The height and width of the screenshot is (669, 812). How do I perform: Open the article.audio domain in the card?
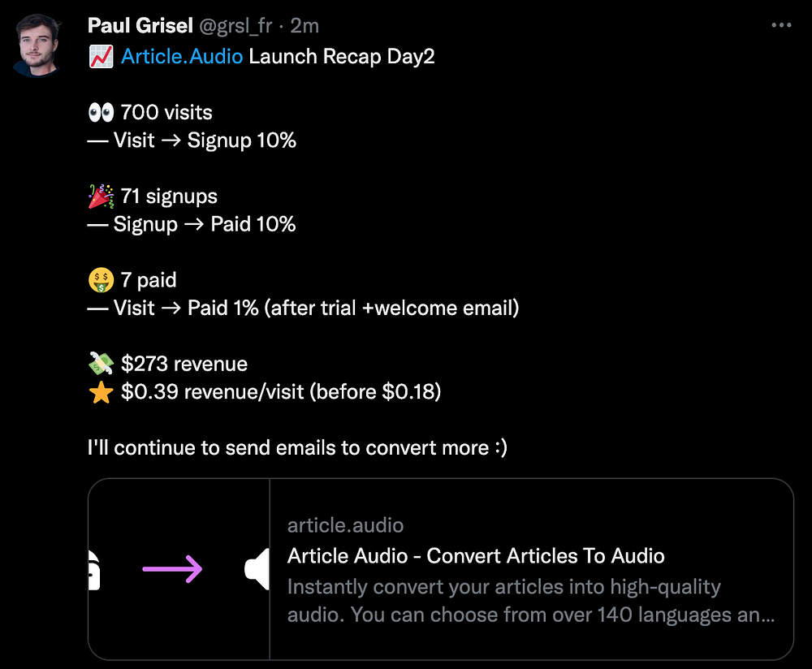point(345,526)
